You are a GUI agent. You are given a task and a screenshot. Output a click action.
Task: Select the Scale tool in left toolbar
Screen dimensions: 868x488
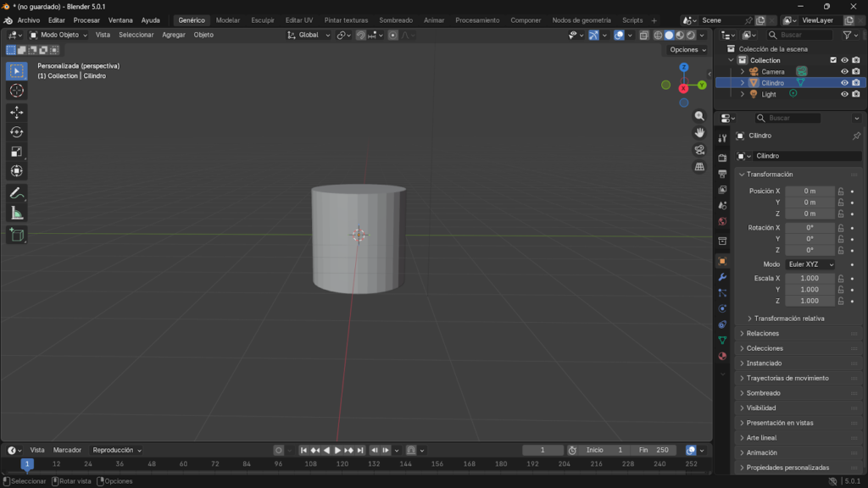tap(17, 151)
